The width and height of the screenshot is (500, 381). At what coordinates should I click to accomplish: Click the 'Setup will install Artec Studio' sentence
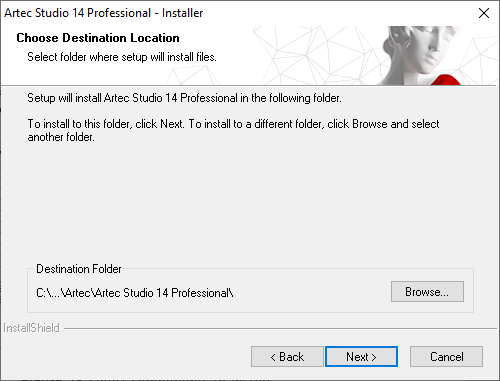184,98
